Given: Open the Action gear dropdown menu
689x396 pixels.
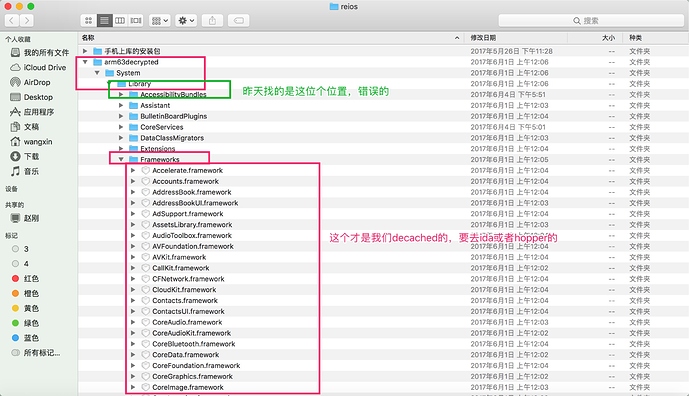Looking at the screenshot, I should 186,20.
